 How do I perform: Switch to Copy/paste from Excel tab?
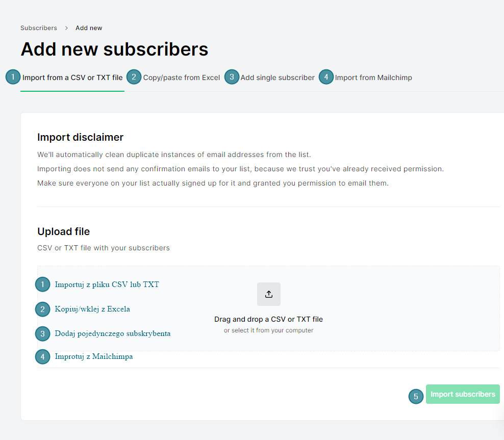click(x=181, y=77)
